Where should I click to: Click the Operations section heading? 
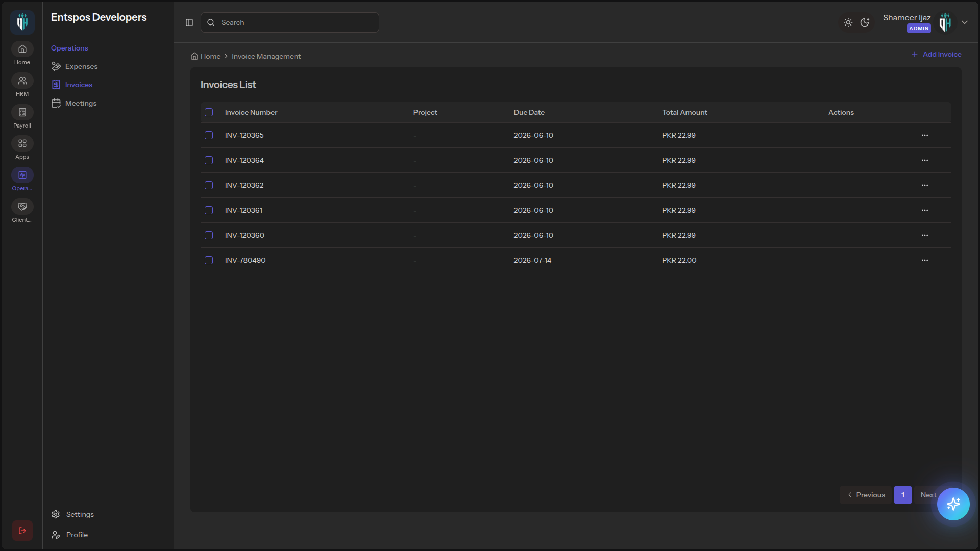[69, 48]
